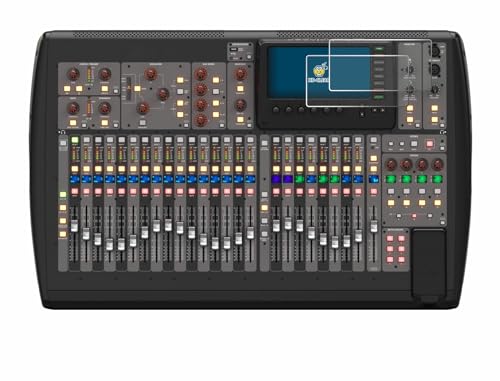Turn the first rotary encoder below the display

pyautogui.click(x=276, y=110)
